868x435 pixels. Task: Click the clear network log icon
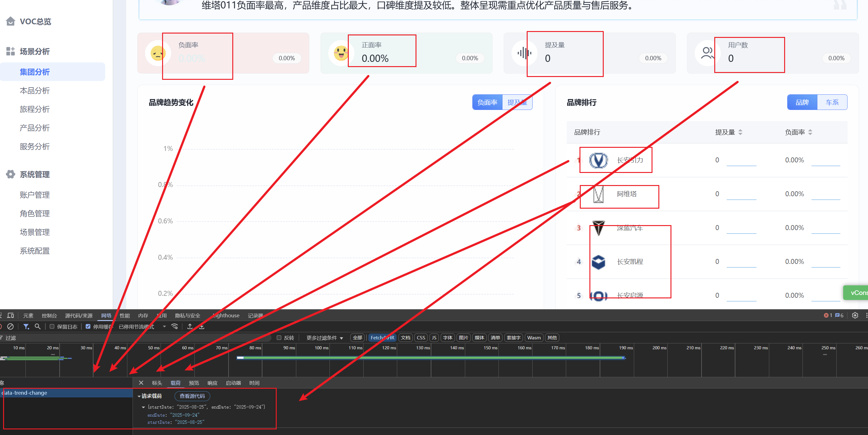pos(11,327)
